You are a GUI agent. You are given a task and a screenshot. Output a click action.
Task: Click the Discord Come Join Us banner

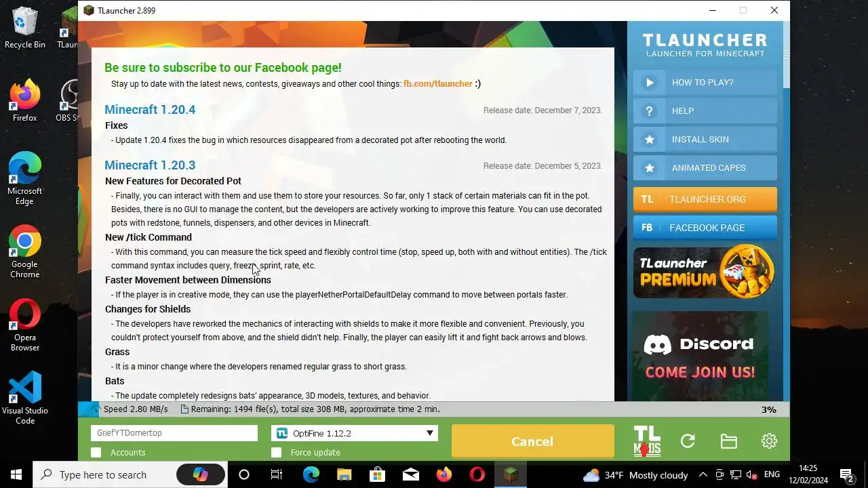(701, 356)
